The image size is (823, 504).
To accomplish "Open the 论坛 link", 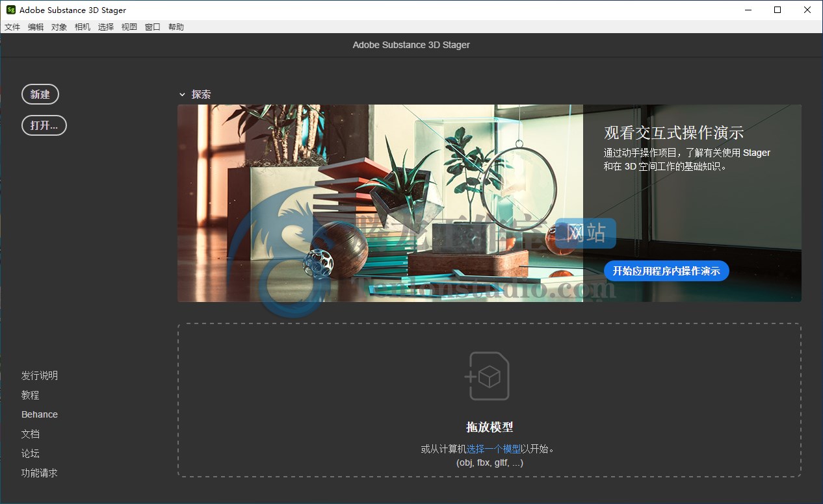I will tap(31, 453).
